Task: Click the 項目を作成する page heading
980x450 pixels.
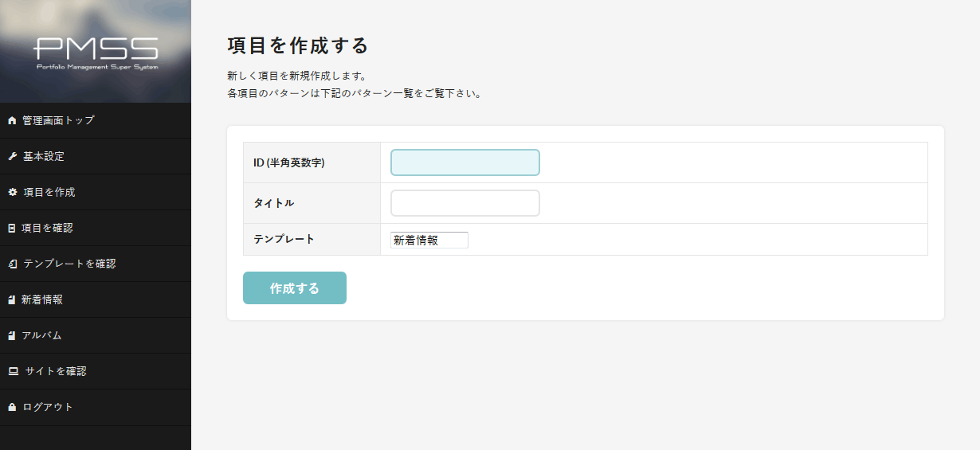Action: coord(298,45)
